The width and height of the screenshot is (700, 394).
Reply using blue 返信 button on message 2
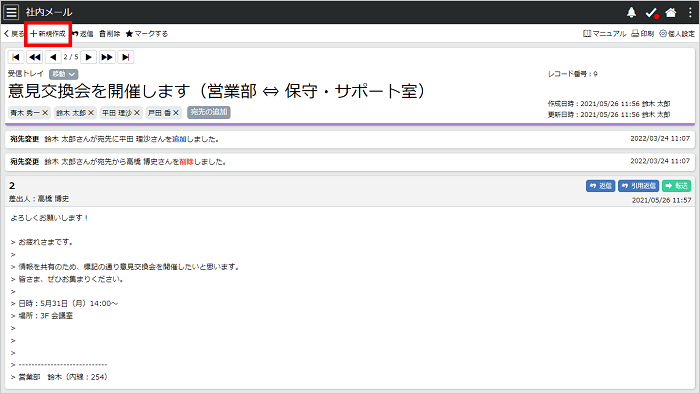coord(600,186)
